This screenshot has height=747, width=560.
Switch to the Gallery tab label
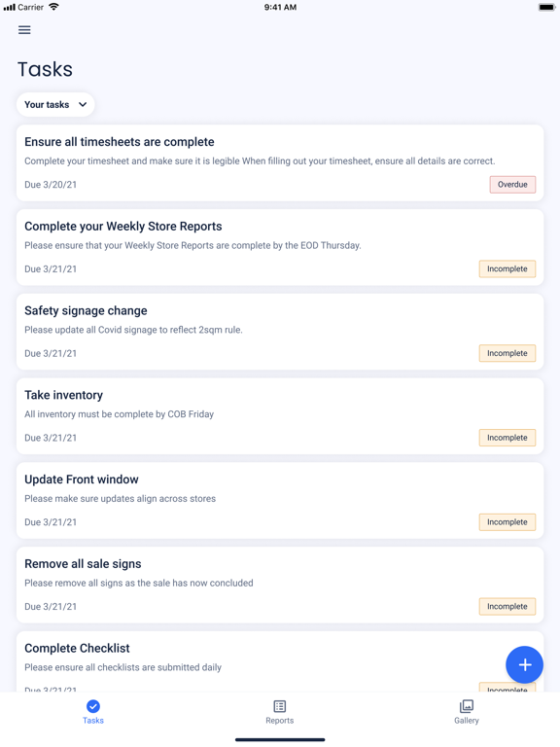coord(467,721)
